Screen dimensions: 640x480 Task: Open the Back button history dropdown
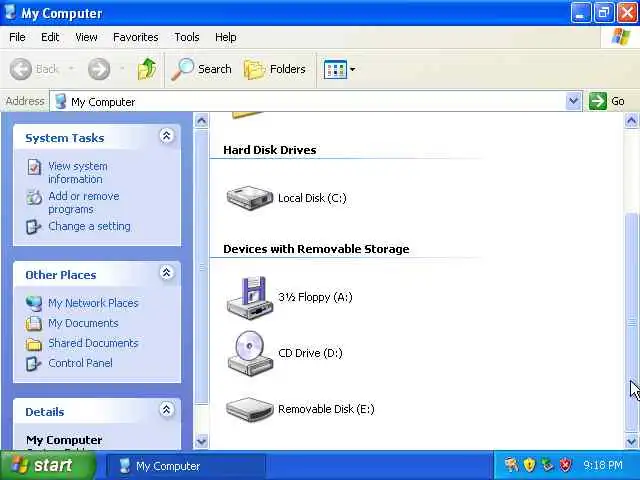71,69
